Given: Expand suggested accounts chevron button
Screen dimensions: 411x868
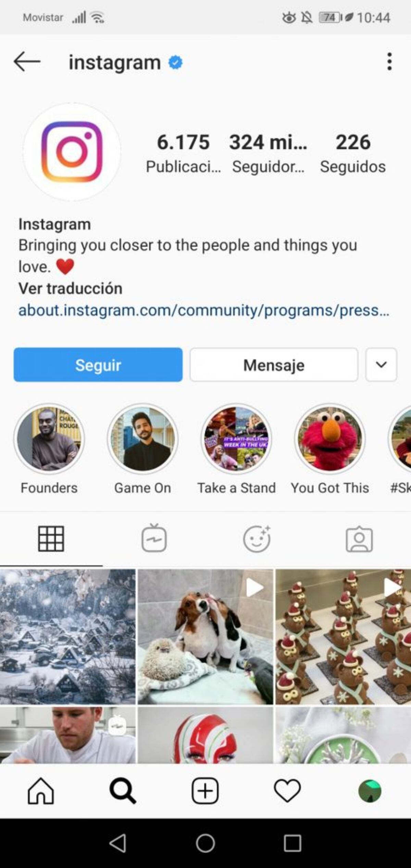Looking at the screenshot, I should click(381, 364).
